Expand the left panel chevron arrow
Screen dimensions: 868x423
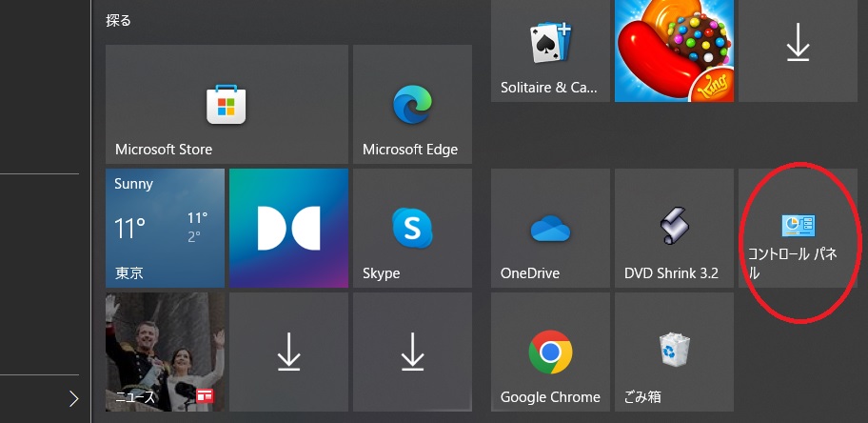click(73, 398)
